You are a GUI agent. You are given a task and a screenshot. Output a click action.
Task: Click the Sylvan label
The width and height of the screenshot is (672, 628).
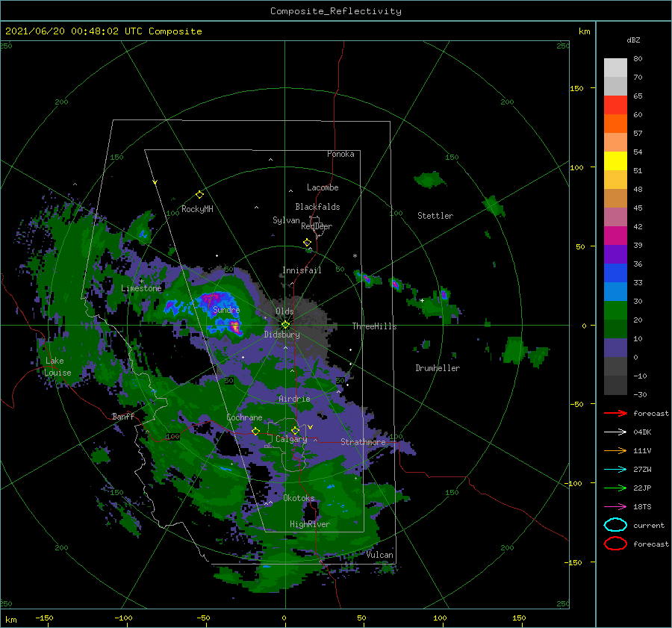(x=286, y=220)
